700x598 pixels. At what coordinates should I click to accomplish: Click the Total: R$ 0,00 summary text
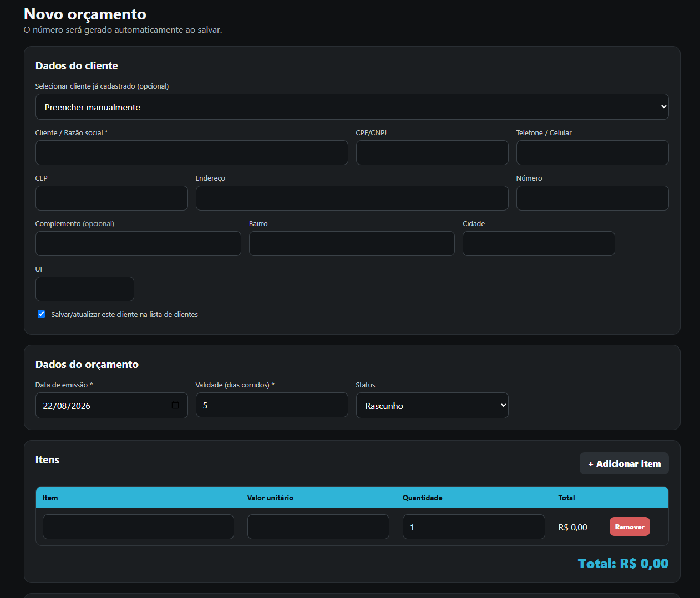623,564
